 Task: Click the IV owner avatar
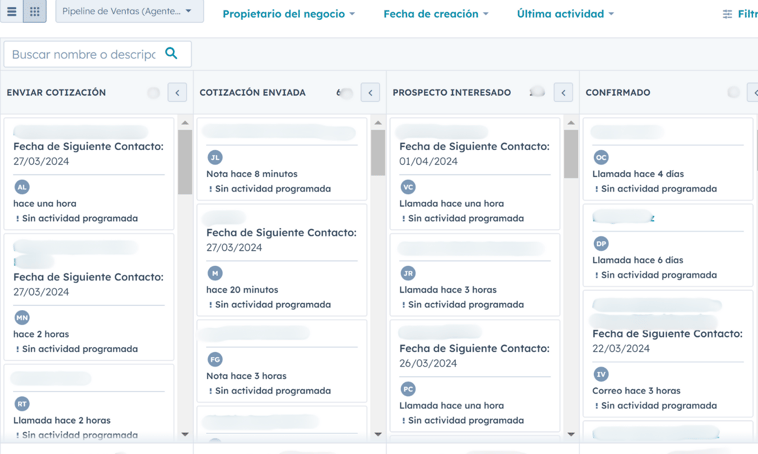point(601,374)
